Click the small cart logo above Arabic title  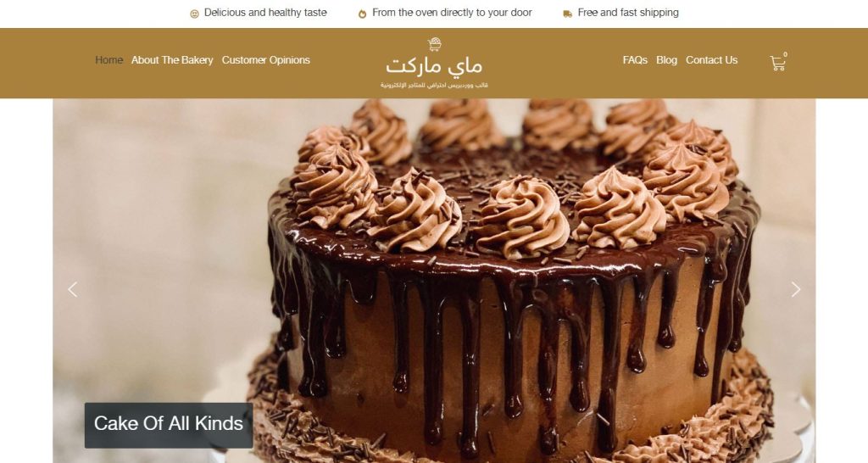tap(435, 44)
